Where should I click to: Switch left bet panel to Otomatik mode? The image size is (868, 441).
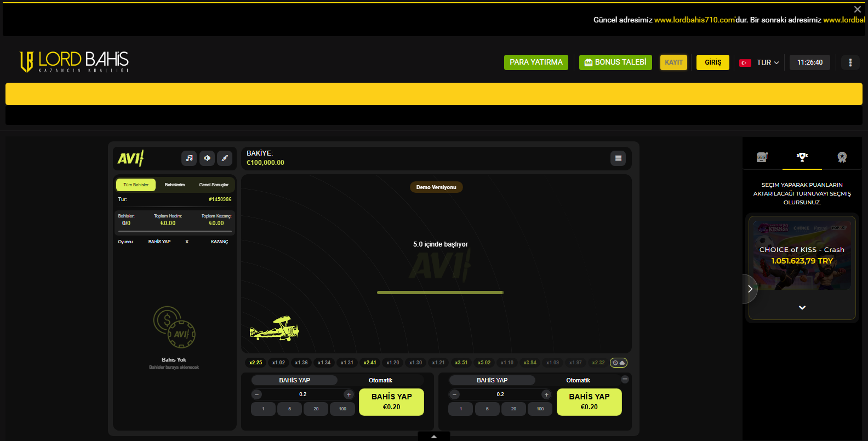click(x=380, y=380)
